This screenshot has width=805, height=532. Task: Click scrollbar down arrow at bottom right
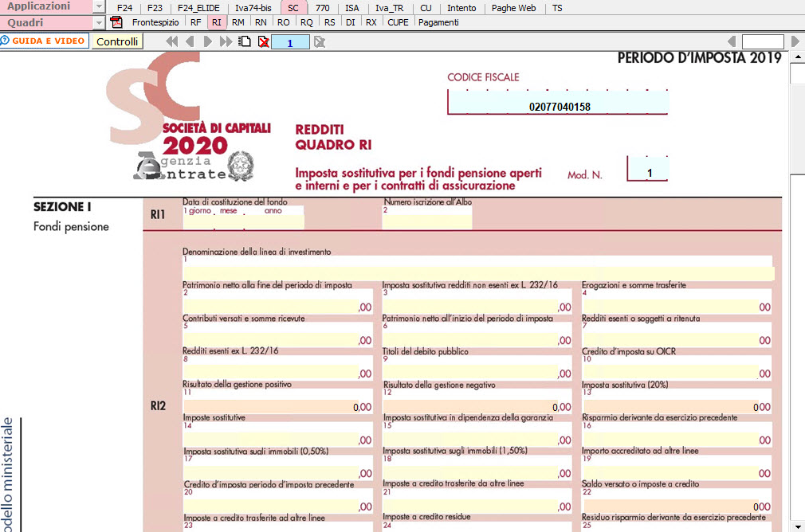[797, 527]
